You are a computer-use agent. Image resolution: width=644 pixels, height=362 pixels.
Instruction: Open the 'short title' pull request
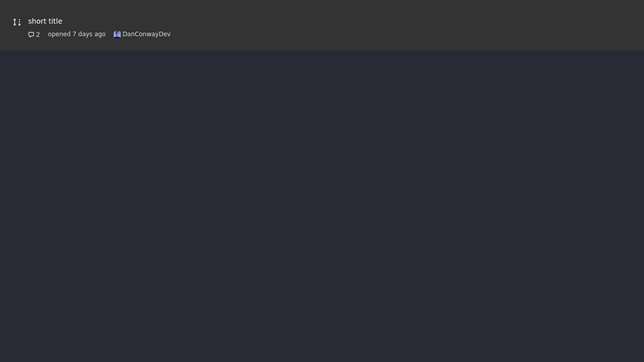coord(45,21)
